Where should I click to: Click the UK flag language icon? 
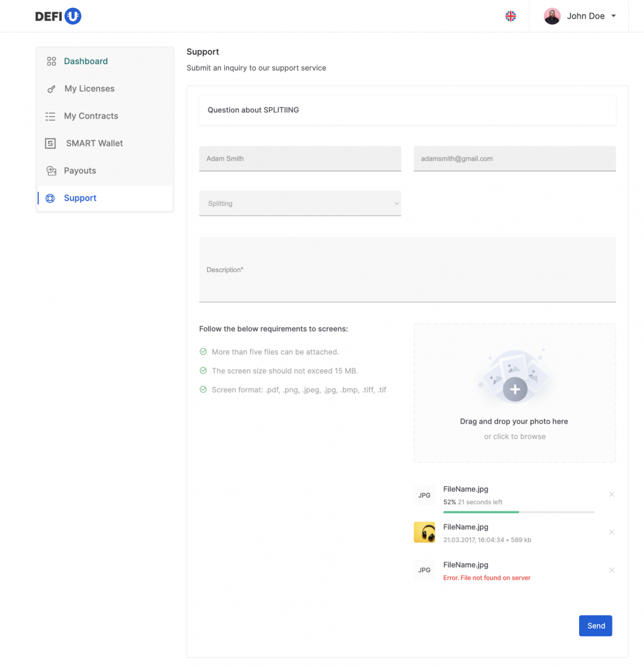(511, 17)
